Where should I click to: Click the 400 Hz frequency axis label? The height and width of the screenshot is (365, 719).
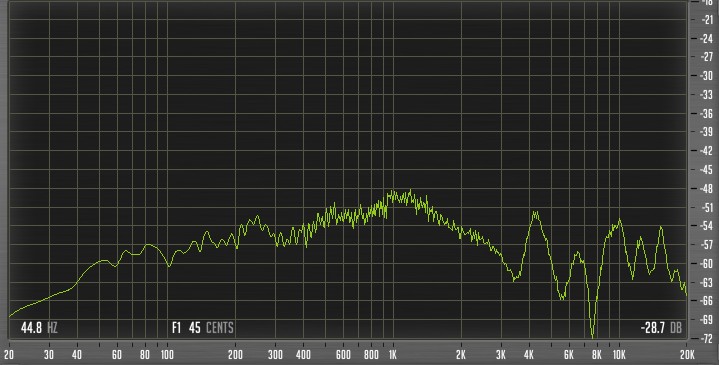tap(303, 354)
